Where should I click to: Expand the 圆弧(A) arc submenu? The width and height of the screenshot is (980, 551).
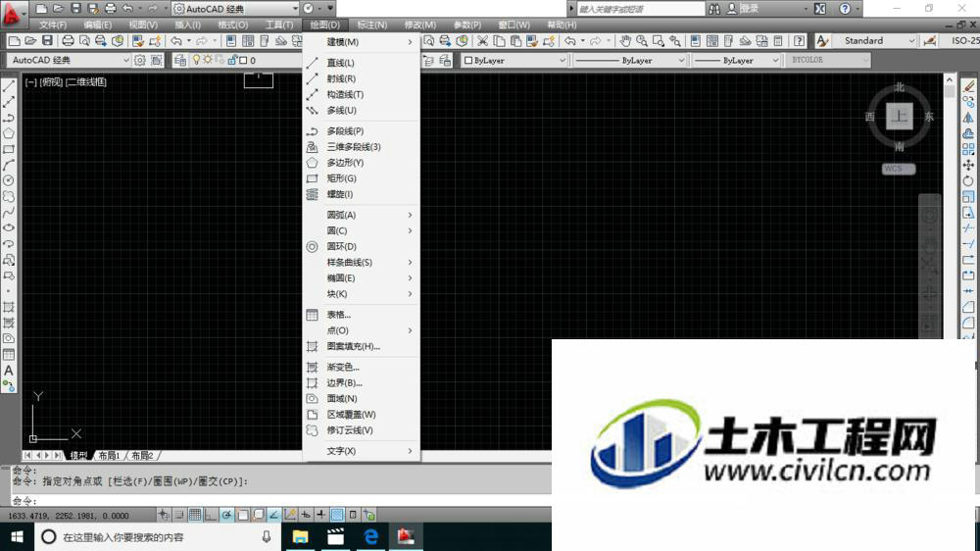[x=361, y=215]
